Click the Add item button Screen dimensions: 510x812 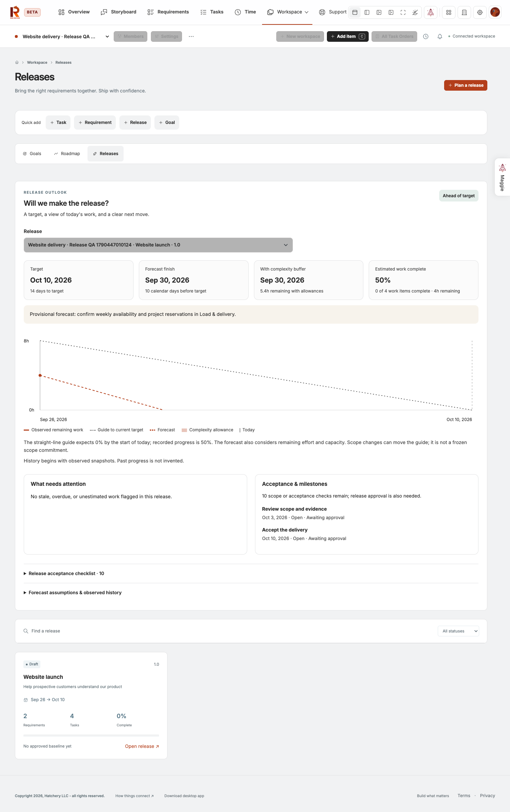click(348, 36)
